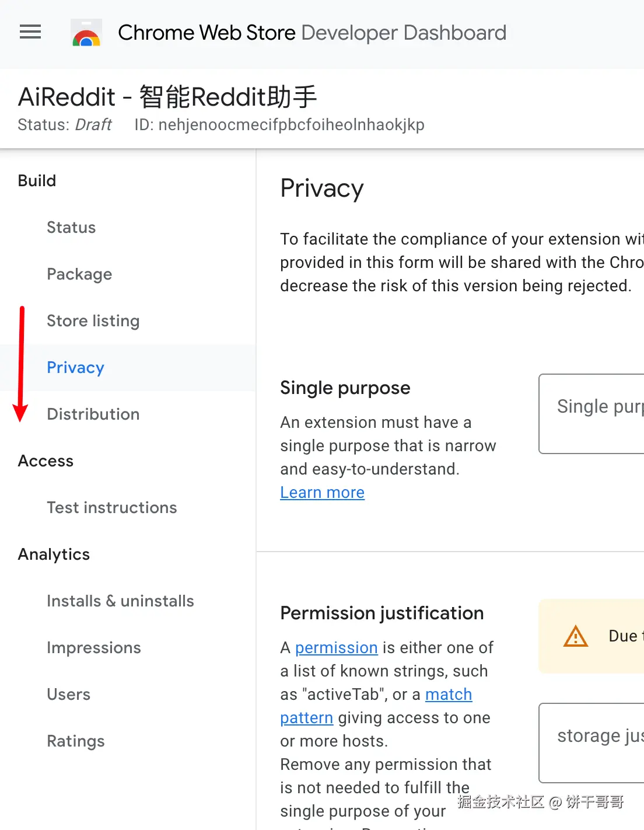The height and width of the screenshot is (830, 644).
Task: Follow the permission hyperlink
Action: (337, 648)
